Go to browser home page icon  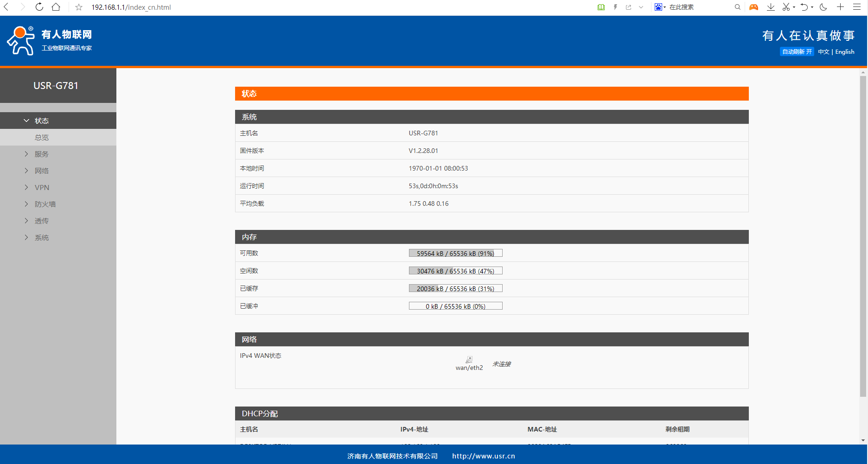(56, 7)
